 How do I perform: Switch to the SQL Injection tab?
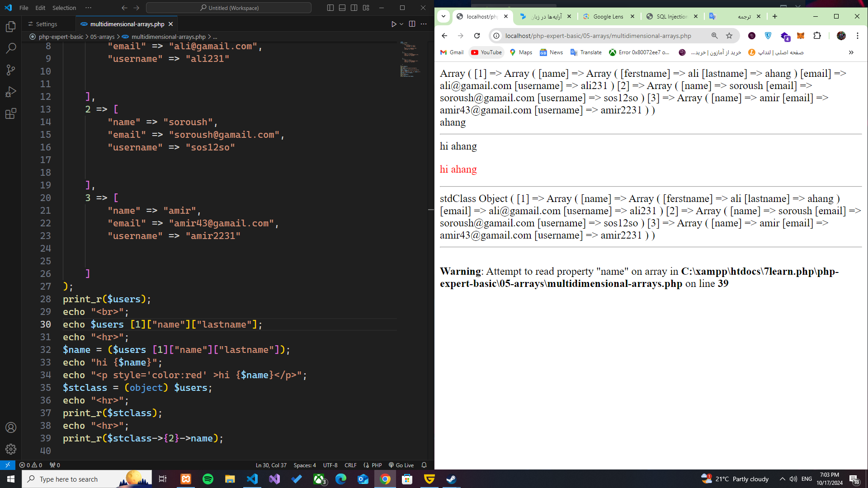click(671, 16)
